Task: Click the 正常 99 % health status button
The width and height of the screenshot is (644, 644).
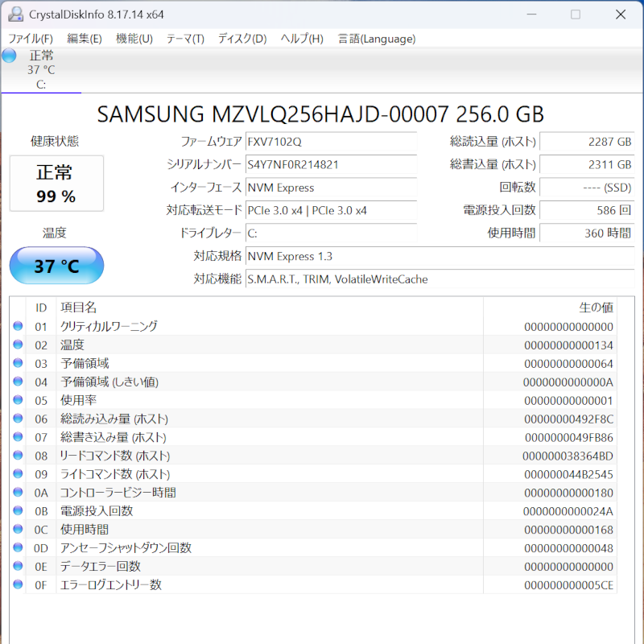Action: [x=56, y=184]
